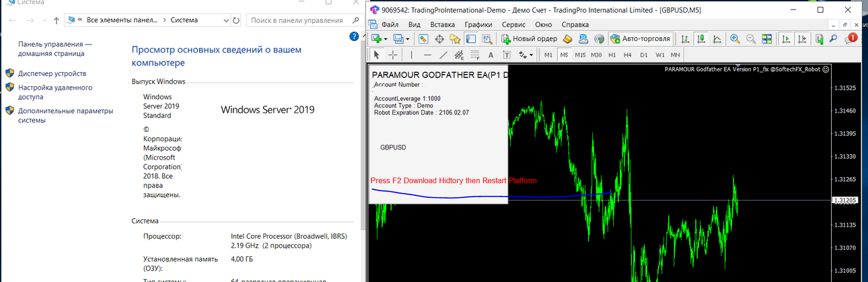Toggle the Market Watch panel icon
This screenshot has width=868, height=282.
[x=424, y=38]
